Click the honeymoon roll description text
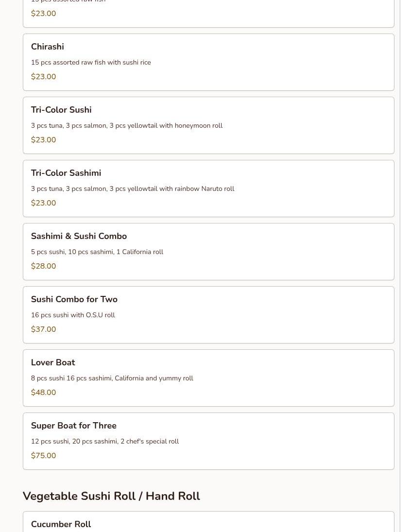 [x=127, y=126]
